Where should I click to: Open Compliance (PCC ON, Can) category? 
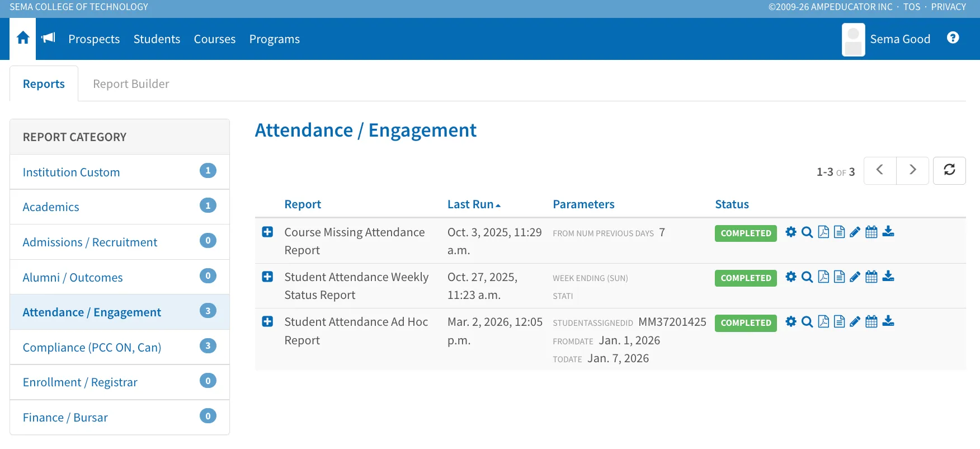click(120, 347)
